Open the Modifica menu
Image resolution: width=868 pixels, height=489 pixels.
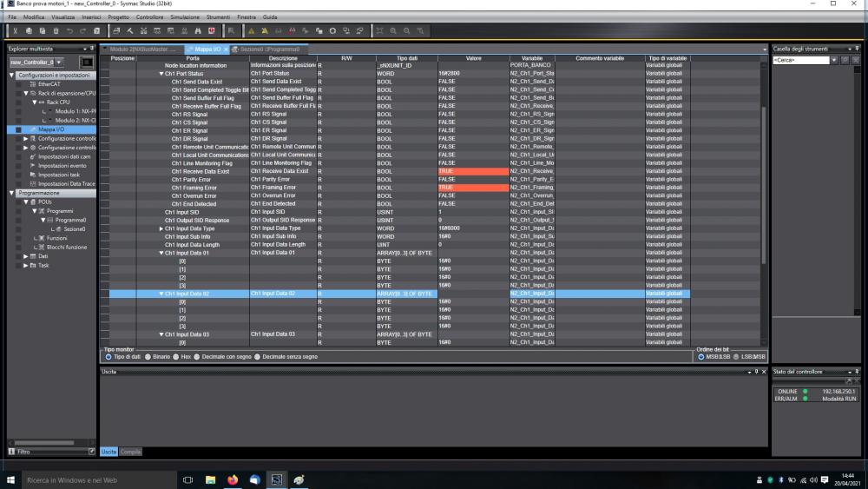click(x=34, y=17)
